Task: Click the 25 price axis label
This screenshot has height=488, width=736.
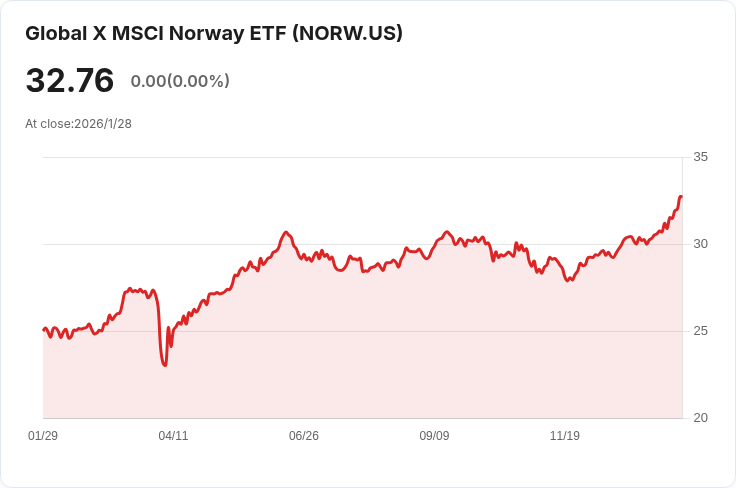Action: click(x=700, y=331)
